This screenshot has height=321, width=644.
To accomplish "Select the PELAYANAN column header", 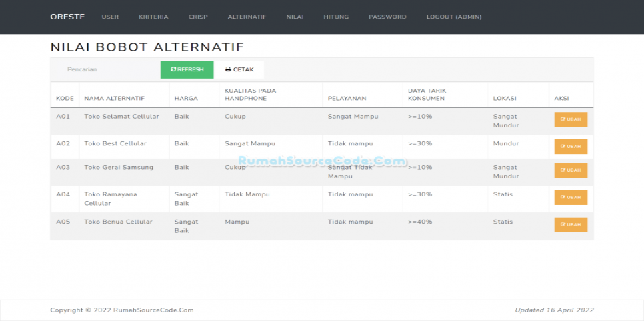I will pyautogui.click(x=347, y=99).
